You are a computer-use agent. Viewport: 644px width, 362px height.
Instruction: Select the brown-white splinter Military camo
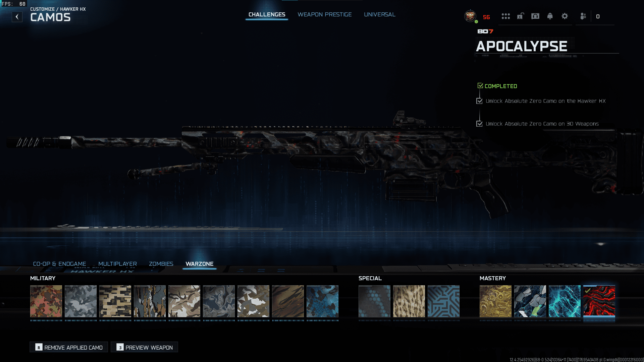[x=254, y=301]
